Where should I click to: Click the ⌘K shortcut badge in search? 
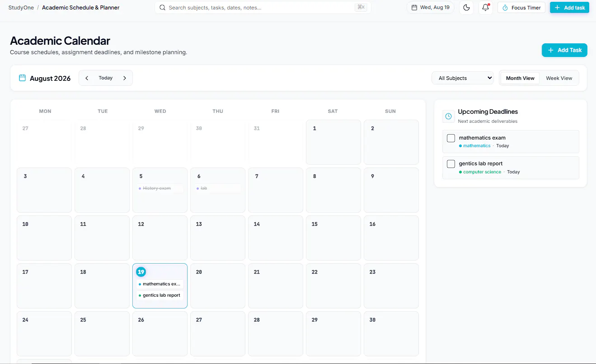(x=361, y=7)
